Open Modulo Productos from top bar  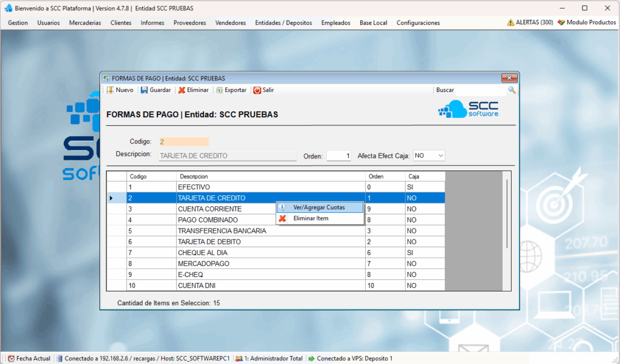tap(587, 23)
